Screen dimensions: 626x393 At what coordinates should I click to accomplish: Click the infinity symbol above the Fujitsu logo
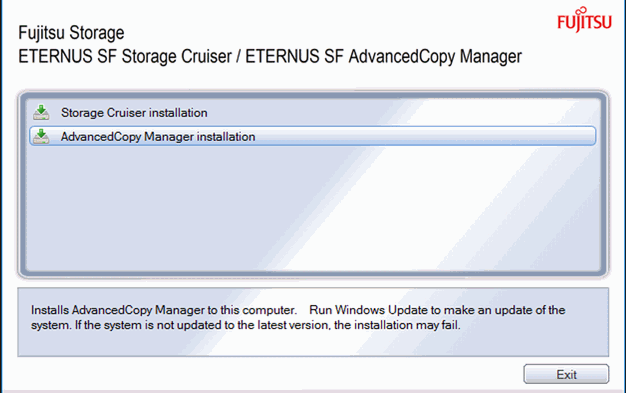[583, 11]
